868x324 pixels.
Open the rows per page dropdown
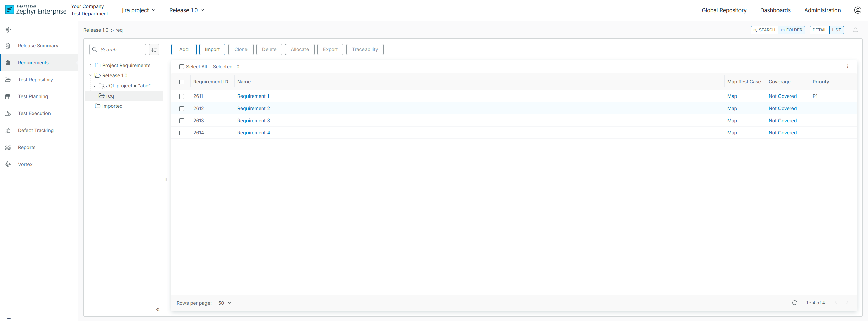coord(224,303)
